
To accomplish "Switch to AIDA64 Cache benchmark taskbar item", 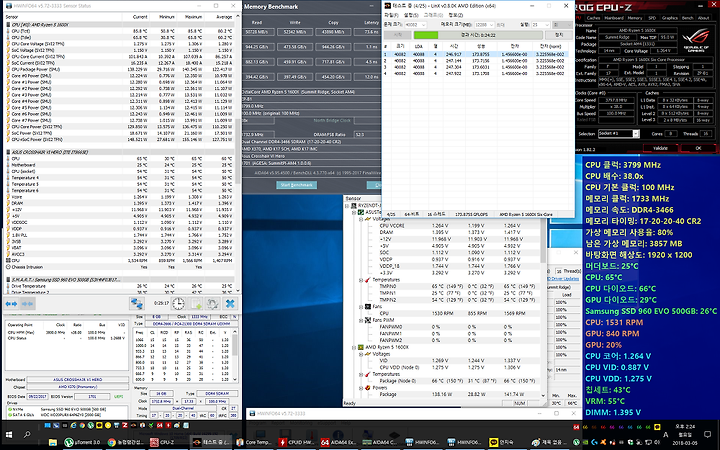I will pos(381,442).
